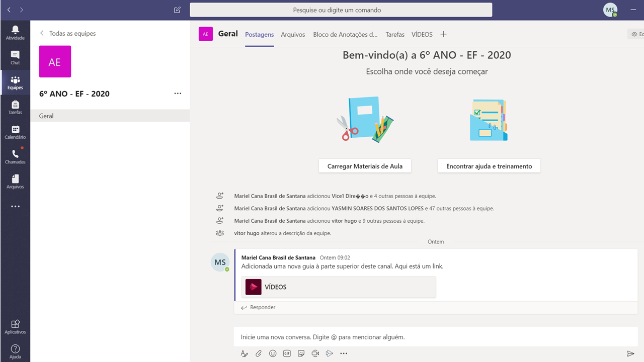The width and height of the screenshot is (644, 362).
Task: Click 'Vice1 Dire' added members entry
Action: (335, 196)
